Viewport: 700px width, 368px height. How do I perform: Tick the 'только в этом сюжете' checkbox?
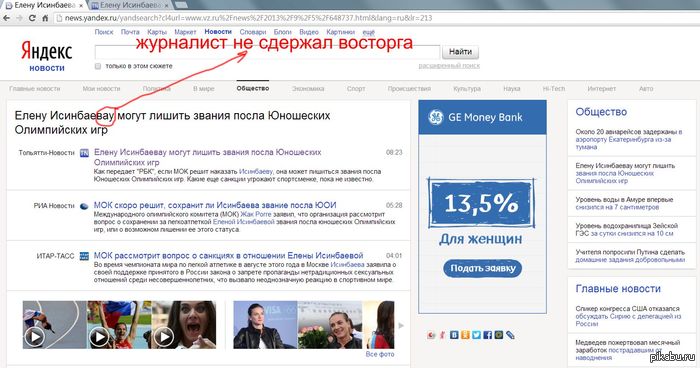coord(98,66)
